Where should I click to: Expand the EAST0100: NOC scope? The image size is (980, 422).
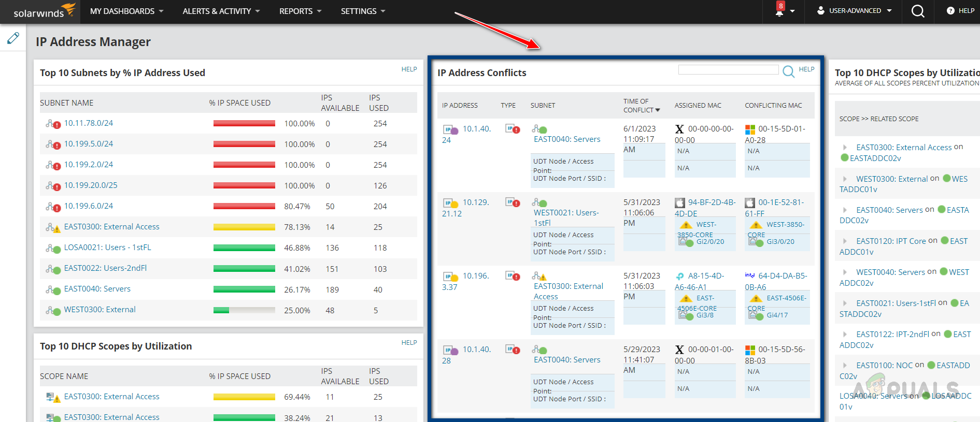click(x=845, y=365)
